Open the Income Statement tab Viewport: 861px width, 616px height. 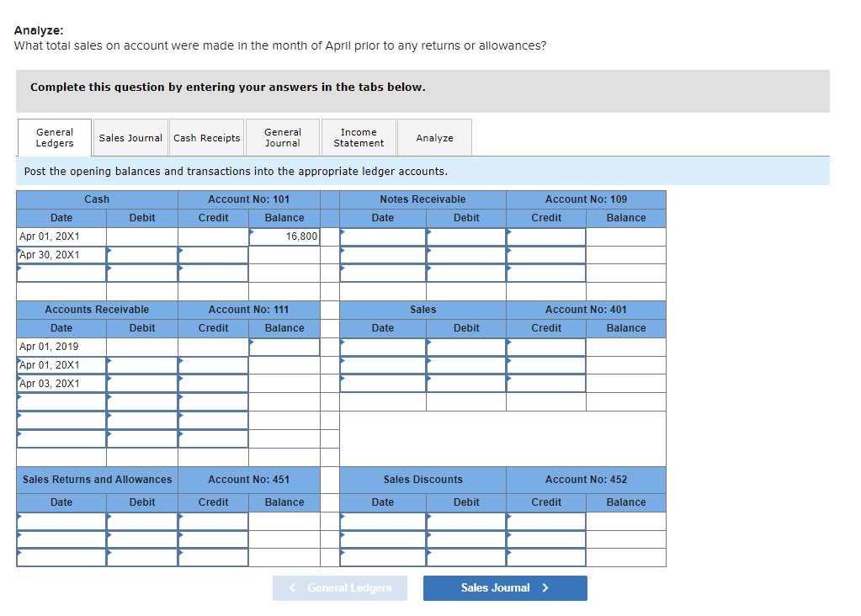(x=359, y=138)
